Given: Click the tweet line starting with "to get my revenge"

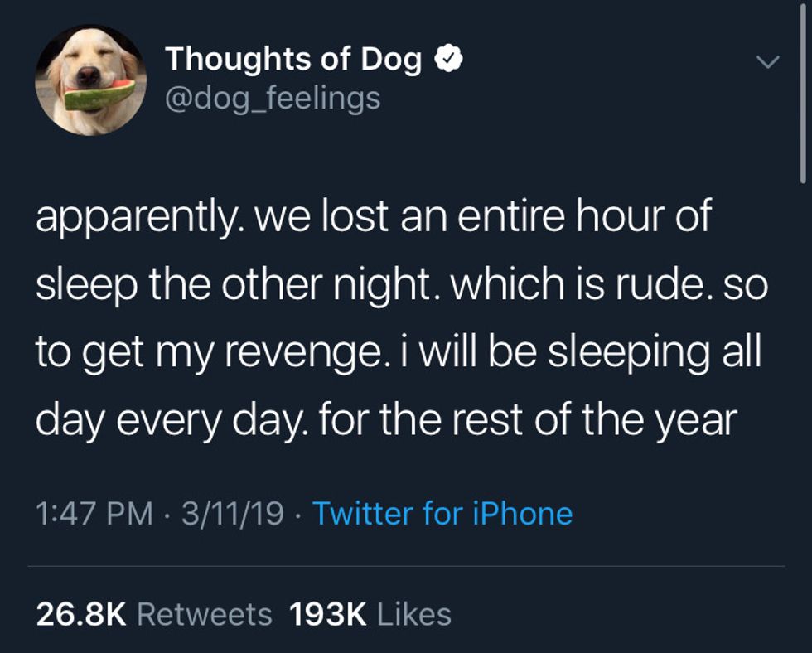Looking at the screenshot, I should pyautogui.click(x=398, y=353).
